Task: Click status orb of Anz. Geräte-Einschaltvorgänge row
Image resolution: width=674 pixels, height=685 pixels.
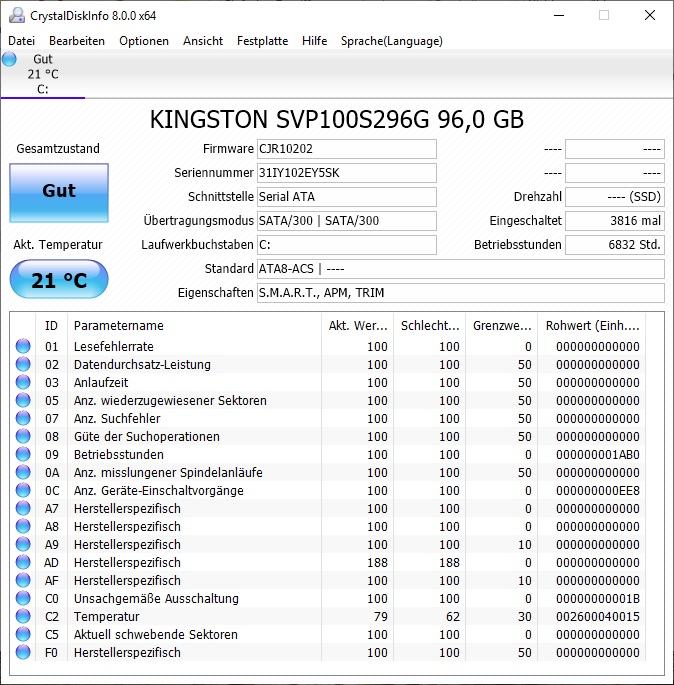Action: [23, 490]
